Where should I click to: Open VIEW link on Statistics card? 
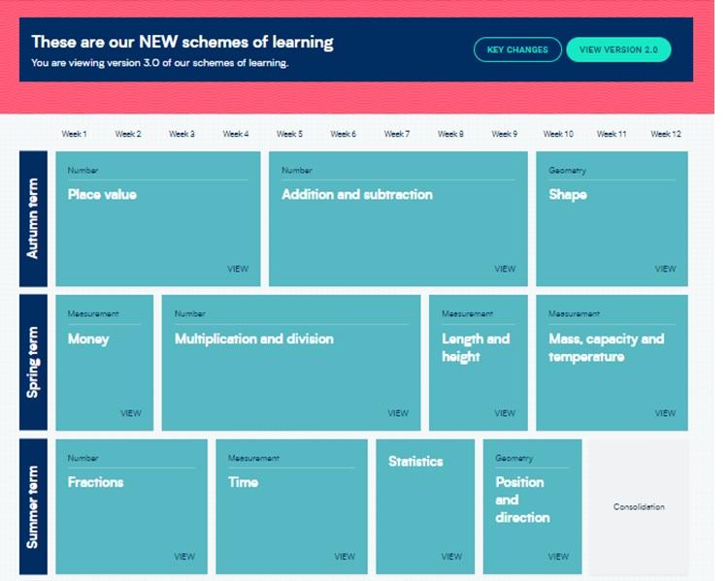pos(451,557)
